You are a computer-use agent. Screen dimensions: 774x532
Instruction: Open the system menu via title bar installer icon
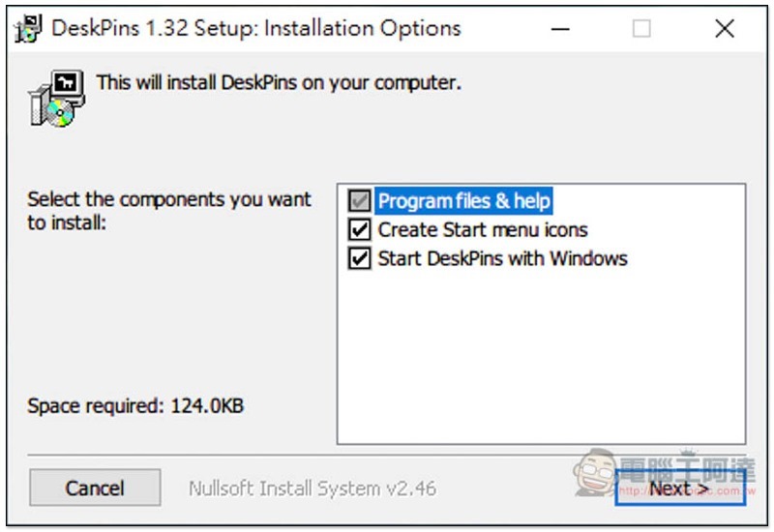click(28, 29)
